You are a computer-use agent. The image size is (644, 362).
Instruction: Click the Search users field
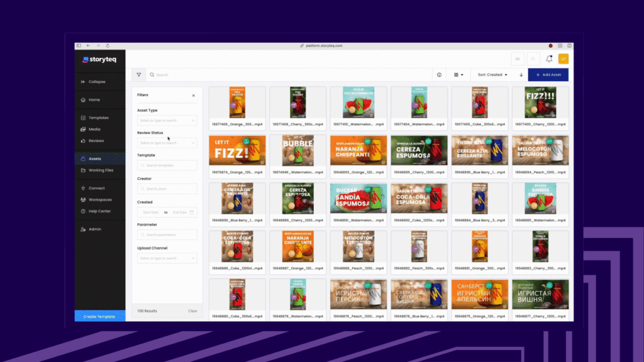tap(167, 189)
